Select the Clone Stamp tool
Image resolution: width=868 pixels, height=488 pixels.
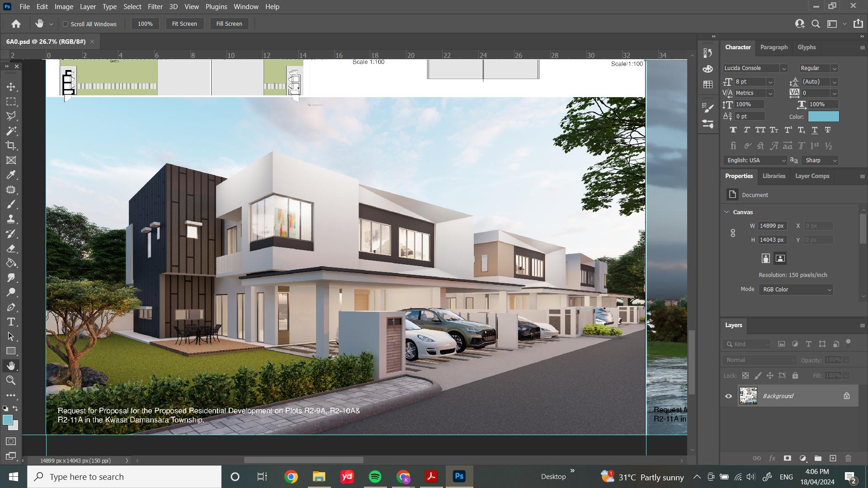click(x=11, y=219)
